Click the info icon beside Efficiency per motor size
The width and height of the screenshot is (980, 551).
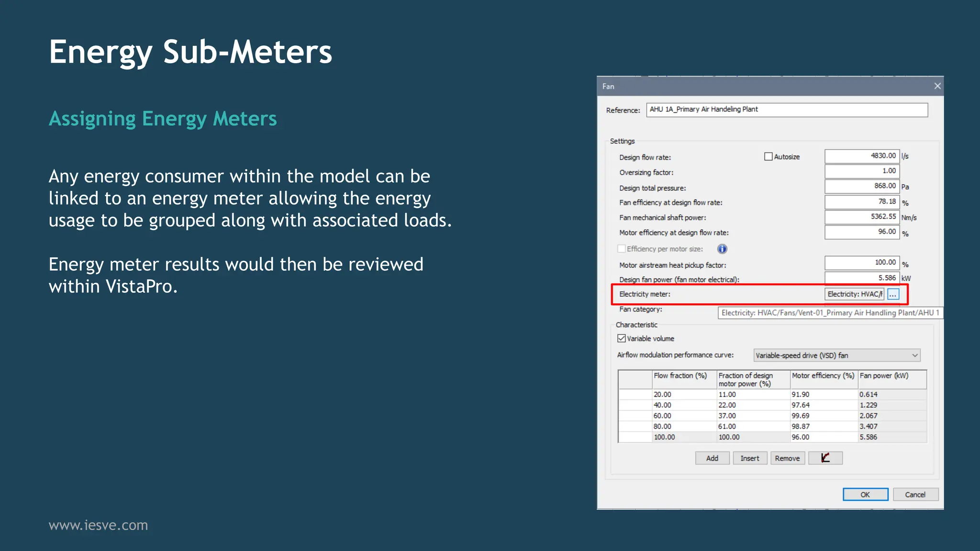pos(722,249)
